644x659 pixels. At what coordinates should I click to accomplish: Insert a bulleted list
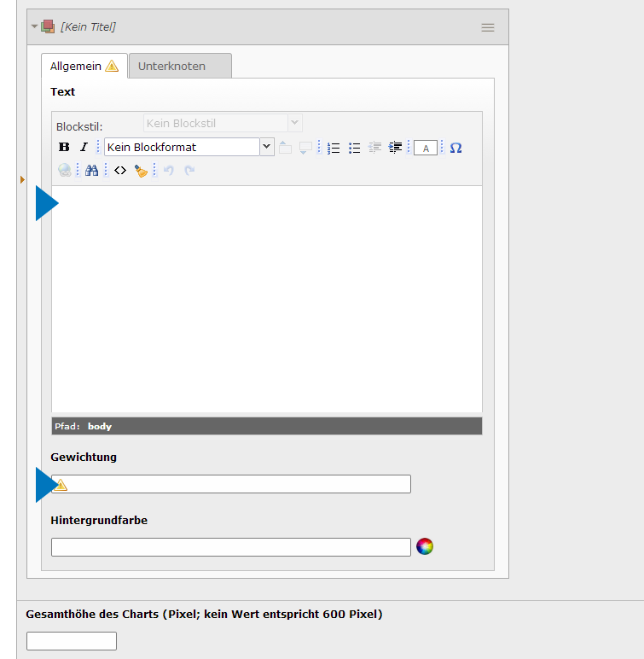click(x=355, y=148)
